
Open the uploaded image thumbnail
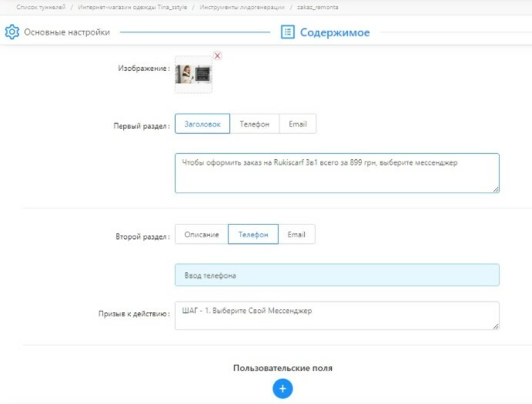[193, 75]
